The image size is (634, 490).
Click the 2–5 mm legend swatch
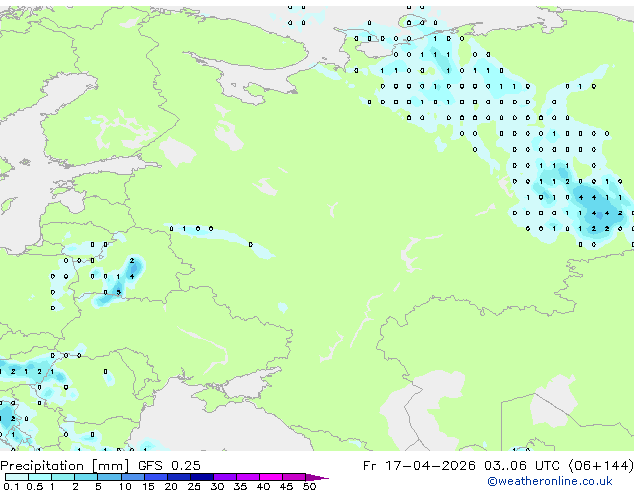click(86, 477)
